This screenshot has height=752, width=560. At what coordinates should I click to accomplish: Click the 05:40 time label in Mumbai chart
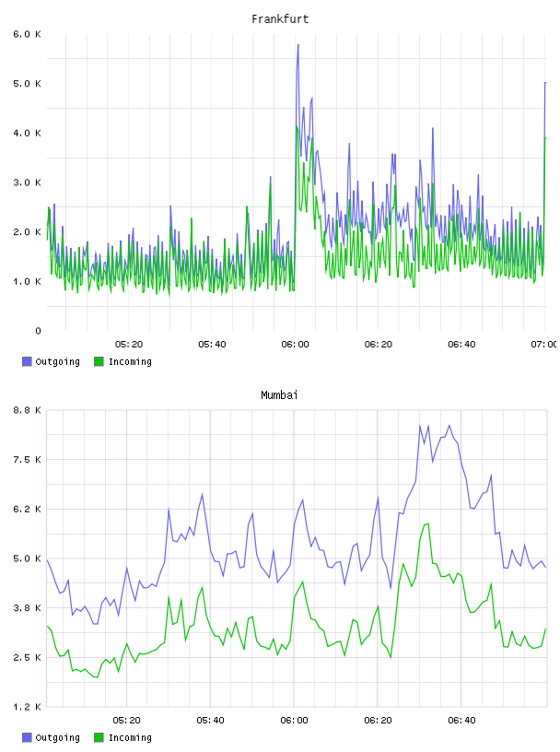[210, 720]
